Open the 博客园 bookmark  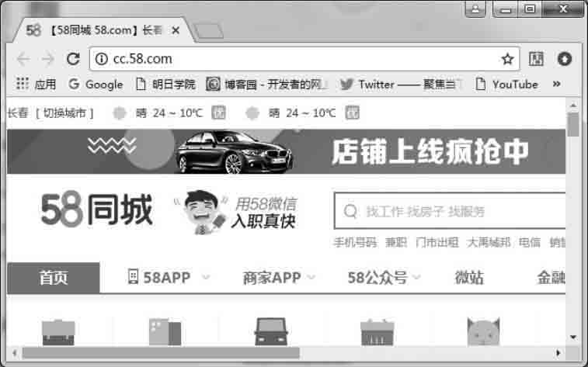click(267, 84)
